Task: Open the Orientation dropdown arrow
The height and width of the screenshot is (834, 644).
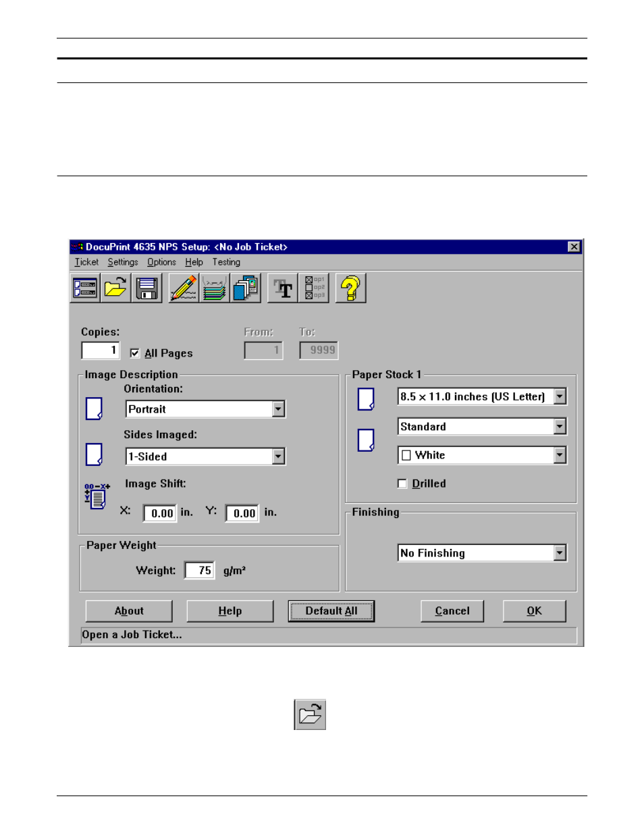Action: tap(279, 409)
